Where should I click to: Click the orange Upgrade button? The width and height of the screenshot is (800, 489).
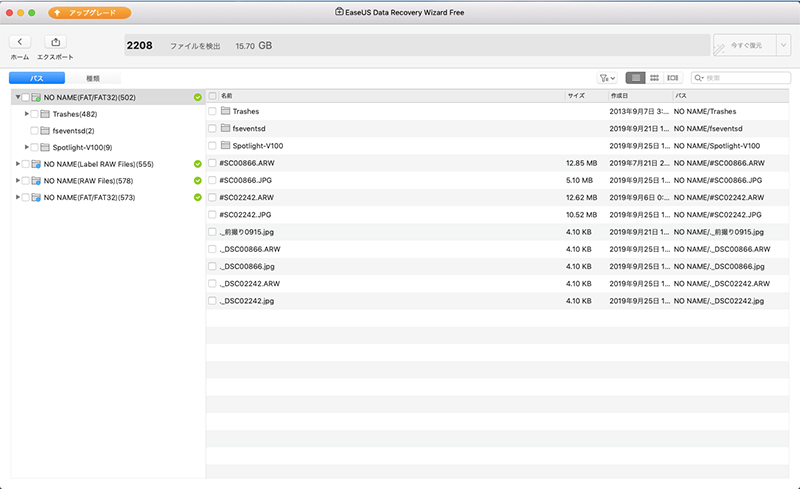click(90, 12)
